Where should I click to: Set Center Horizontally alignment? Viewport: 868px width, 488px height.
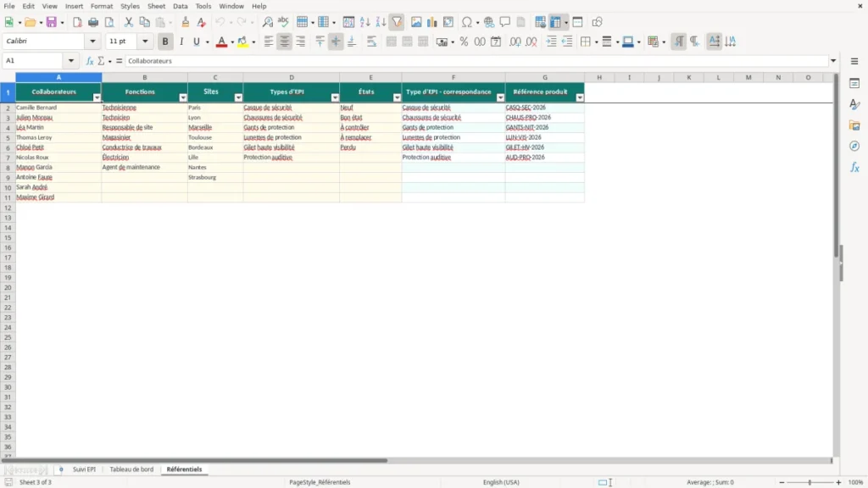tap(285, 42)
